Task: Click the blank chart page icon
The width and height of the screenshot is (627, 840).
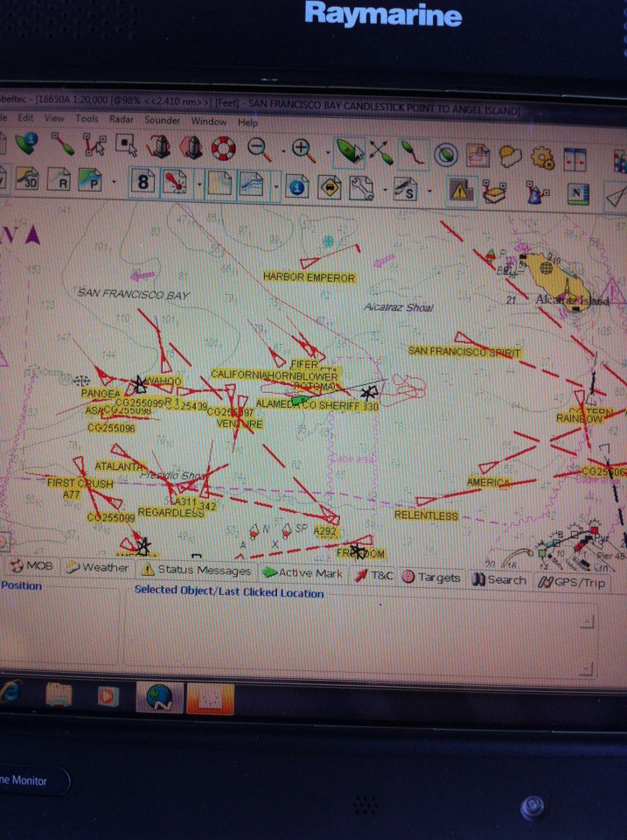Action: click(x=219, y=184)
